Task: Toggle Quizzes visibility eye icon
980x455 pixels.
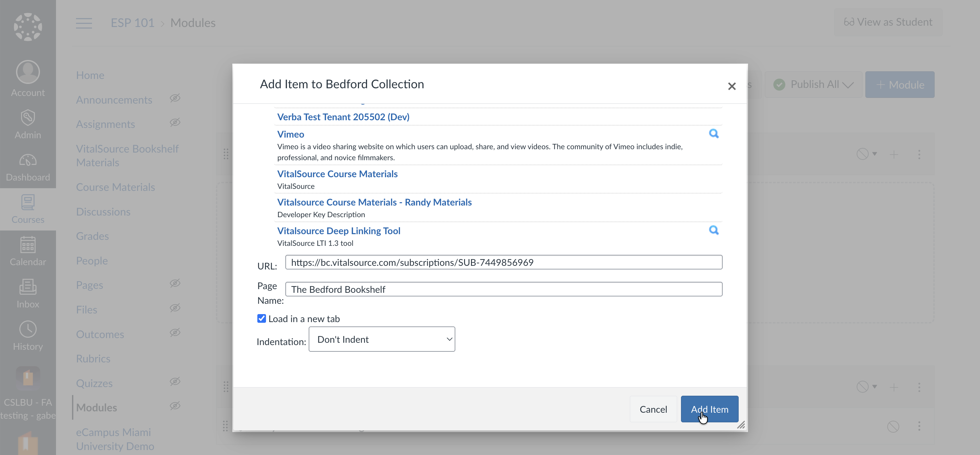Action: [175, 381]
